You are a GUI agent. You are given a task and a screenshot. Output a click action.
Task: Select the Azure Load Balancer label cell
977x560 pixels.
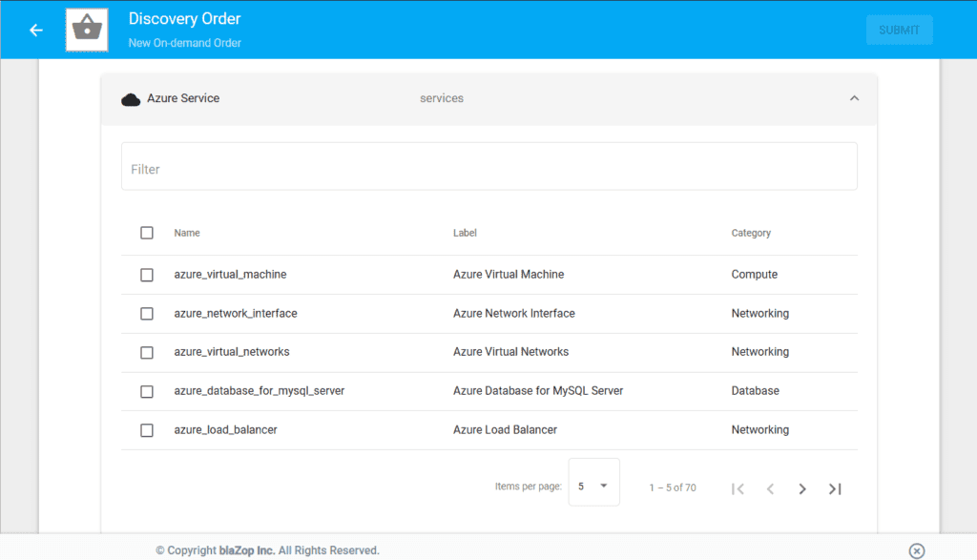click(505, 430)
